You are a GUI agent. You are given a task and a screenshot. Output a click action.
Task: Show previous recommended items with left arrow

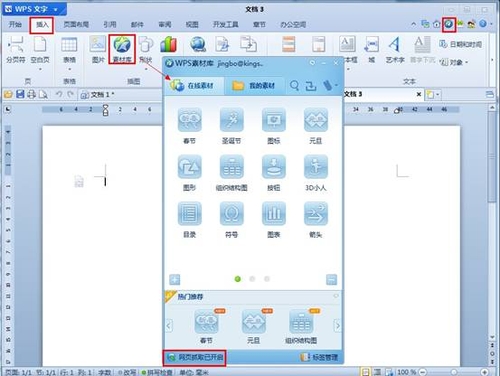169,325
